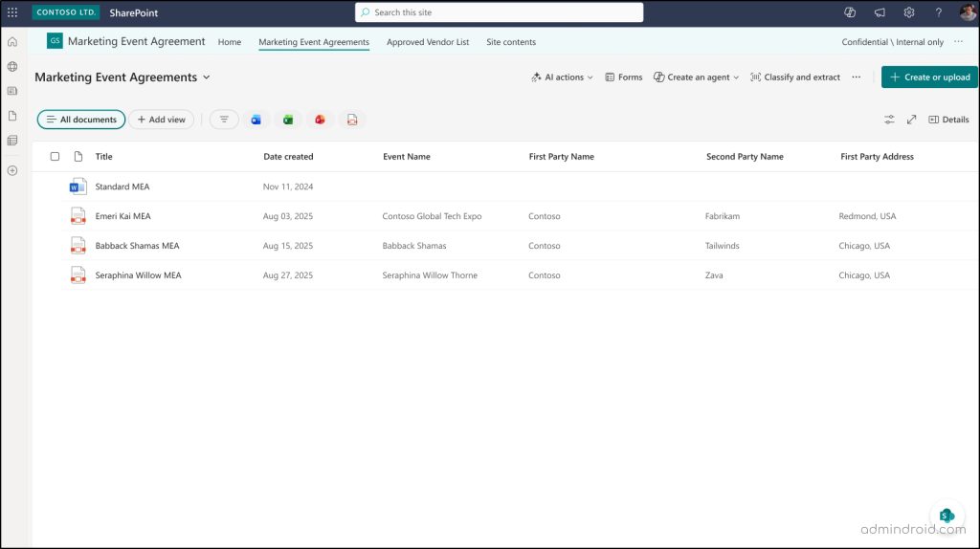Click the Babback Shamas MEA PDF icon
The image size is (980, 549).
[x=78, y=246]
